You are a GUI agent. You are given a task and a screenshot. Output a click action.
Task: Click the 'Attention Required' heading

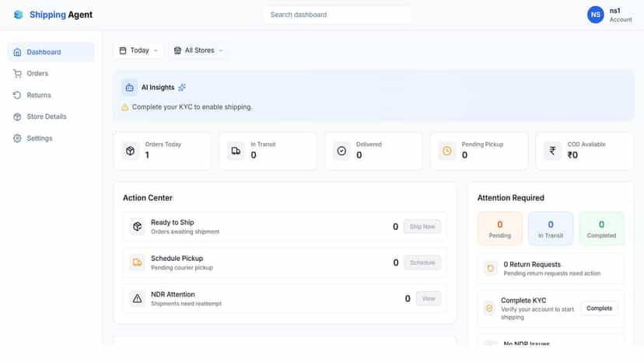coord(510,198)
